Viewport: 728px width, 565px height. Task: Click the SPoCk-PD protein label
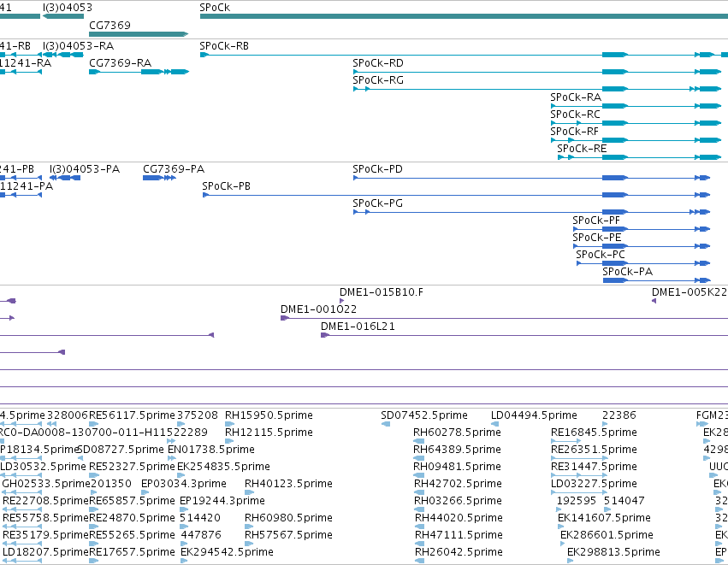coord(377,169)
